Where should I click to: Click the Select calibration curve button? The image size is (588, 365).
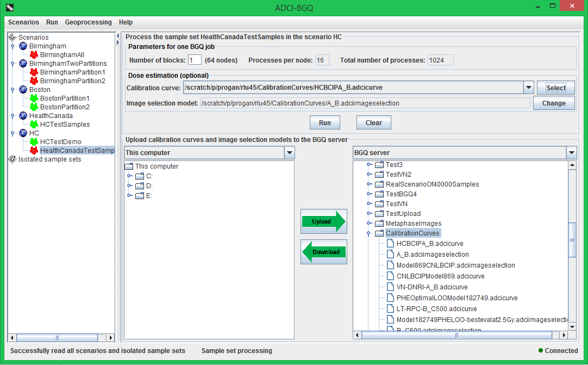click(x=556, y=88)
